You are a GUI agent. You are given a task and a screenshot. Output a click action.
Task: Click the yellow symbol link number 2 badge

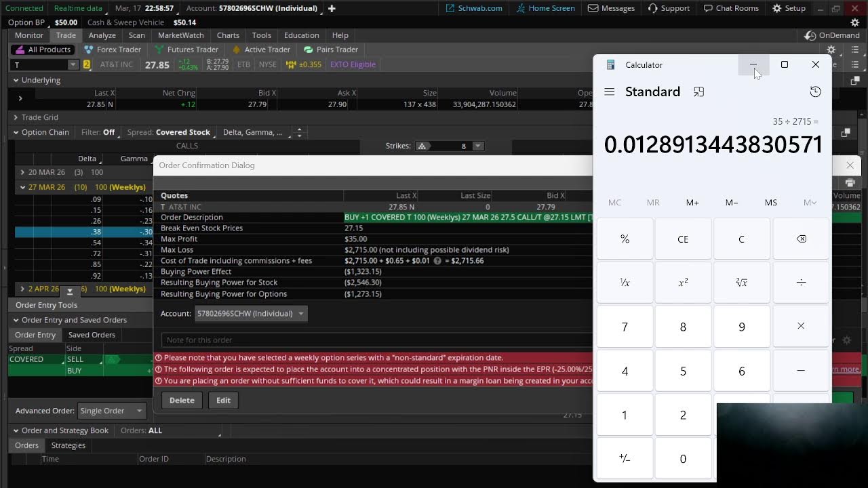click(x=87, y=64)
